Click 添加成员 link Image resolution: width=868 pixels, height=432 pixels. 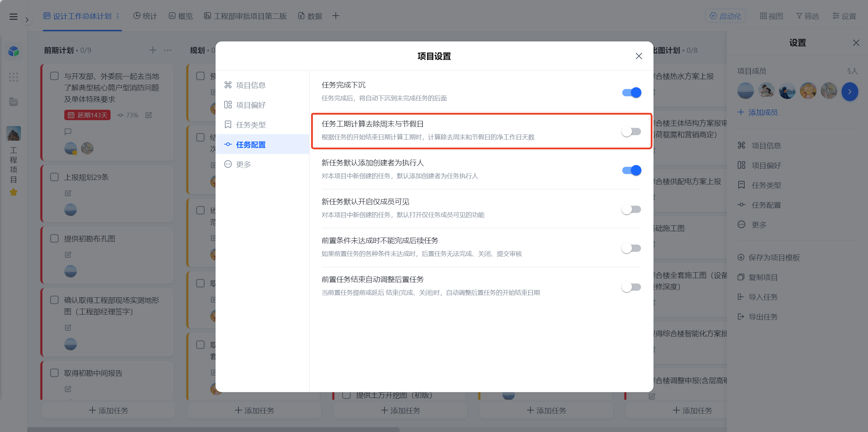[x=758, y=112]
